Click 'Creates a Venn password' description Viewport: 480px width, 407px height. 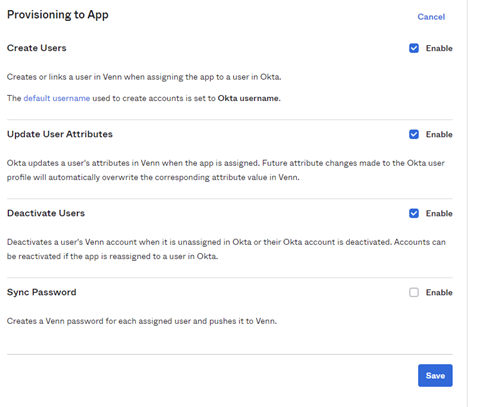coord(142,321)
